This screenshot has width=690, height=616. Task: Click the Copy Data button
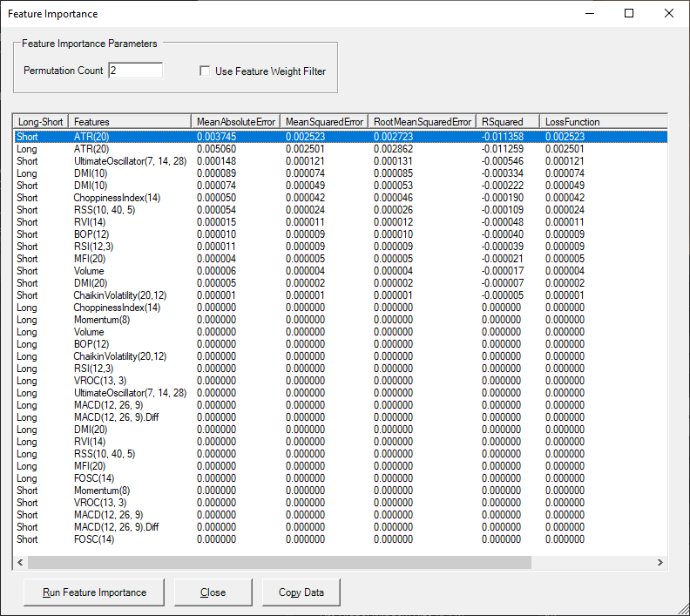coord(301,592)
